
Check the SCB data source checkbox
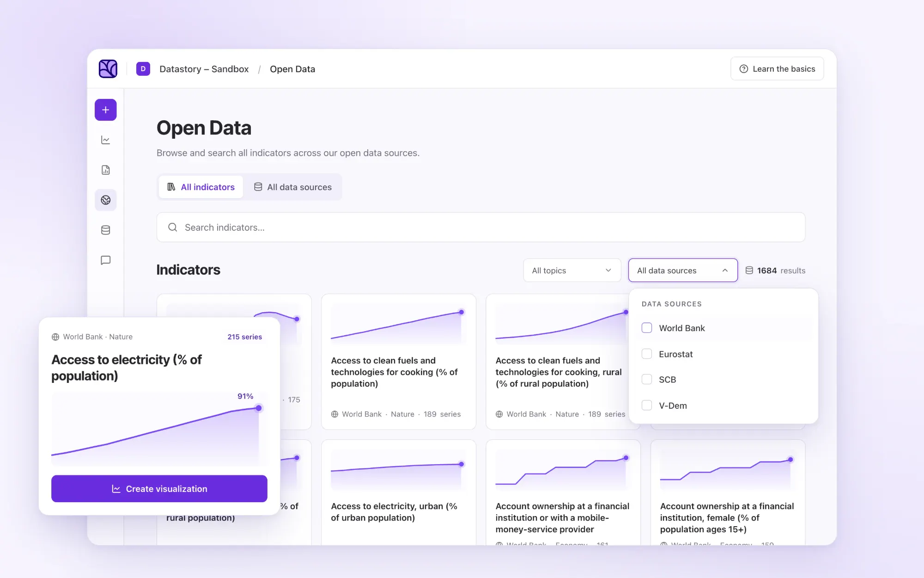[647, 379]
